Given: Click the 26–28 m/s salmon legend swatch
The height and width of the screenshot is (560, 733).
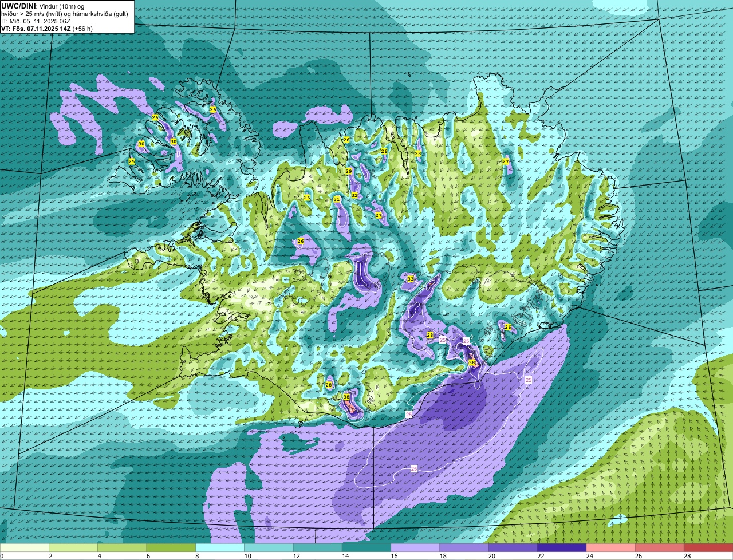Looking at the screenshot, I should pyautogui.click(x=660, y=547).
